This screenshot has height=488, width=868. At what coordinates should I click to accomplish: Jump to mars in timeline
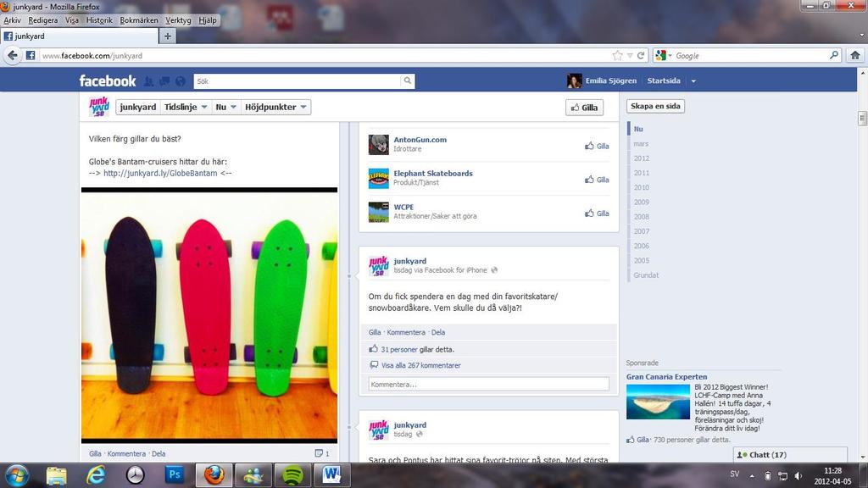[x=641, y=143]
